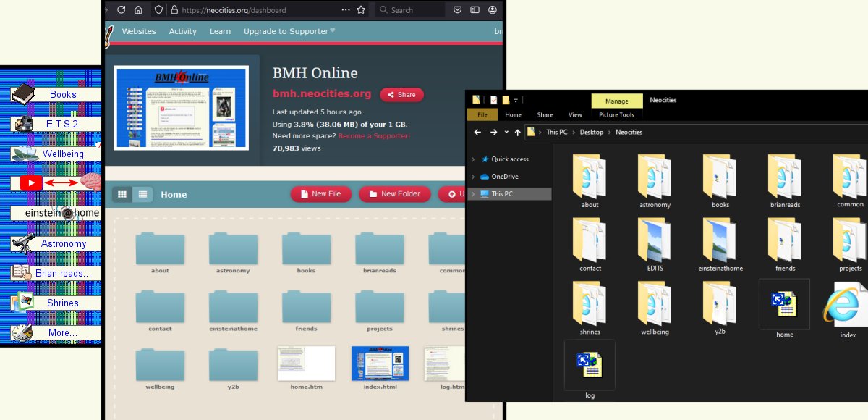
Task: Expand OneDrive in Explorer navigation pane
Action: (473, 177)
